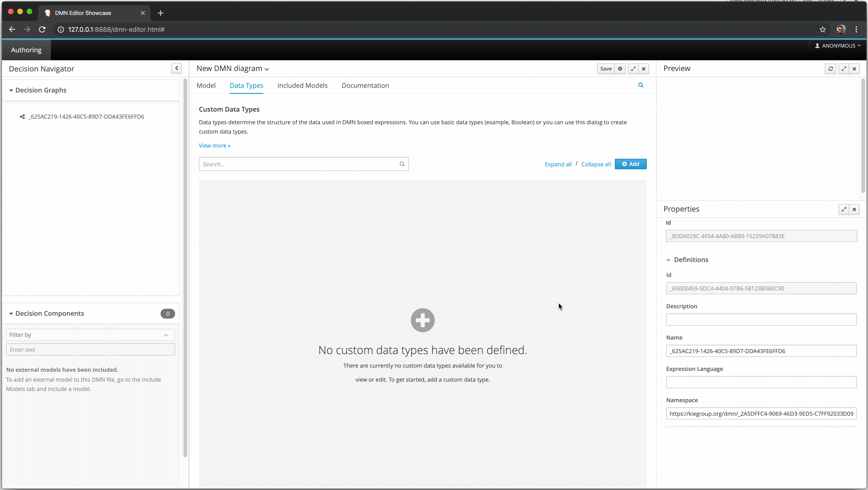Click the decision graph share icon
Image resolution: width=868 pixels, height=490 pixels.
coord(22,117)
